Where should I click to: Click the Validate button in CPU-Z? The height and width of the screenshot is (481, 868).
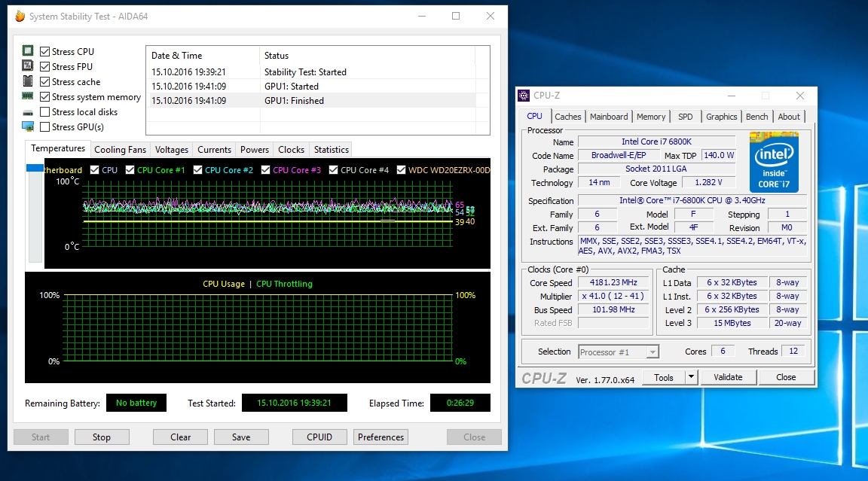728,377
